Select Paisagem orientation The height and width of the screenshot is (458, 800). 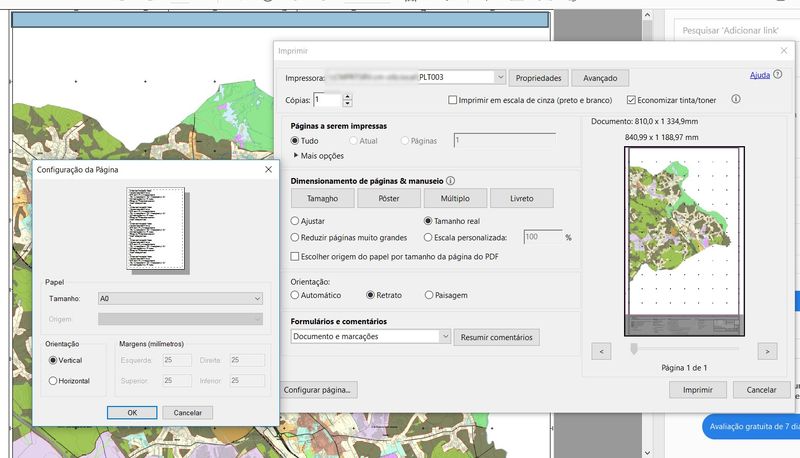coord(430,295)
